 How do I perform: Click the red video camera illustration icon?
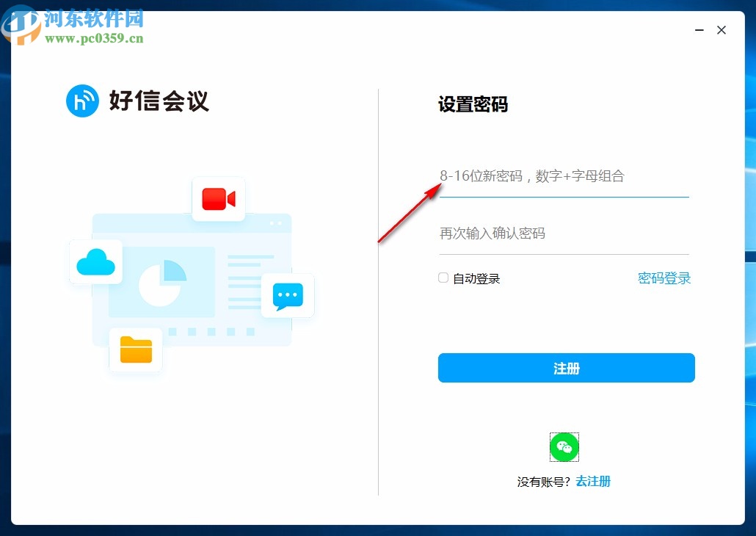click(218, 198)
